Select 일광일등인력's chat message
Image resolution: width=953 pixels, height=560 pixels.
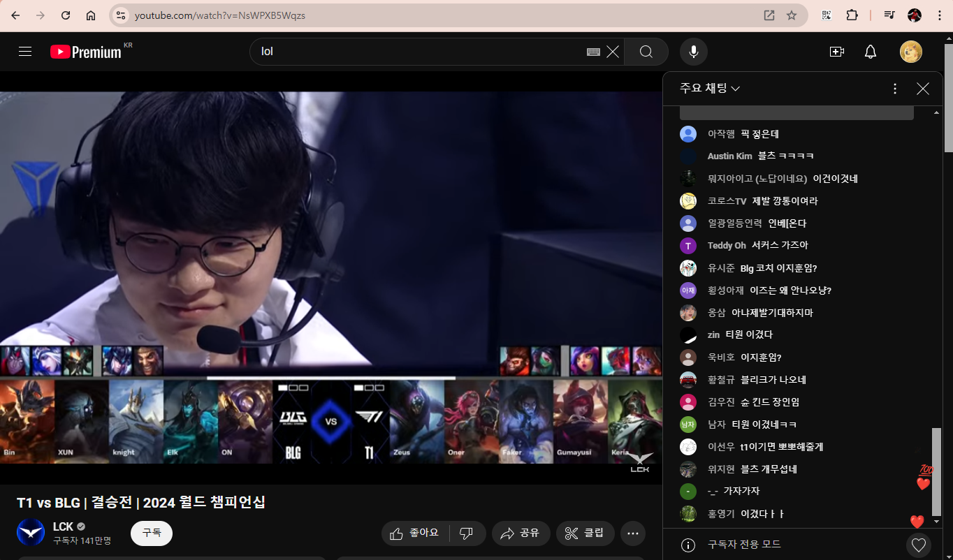[787, 223]
